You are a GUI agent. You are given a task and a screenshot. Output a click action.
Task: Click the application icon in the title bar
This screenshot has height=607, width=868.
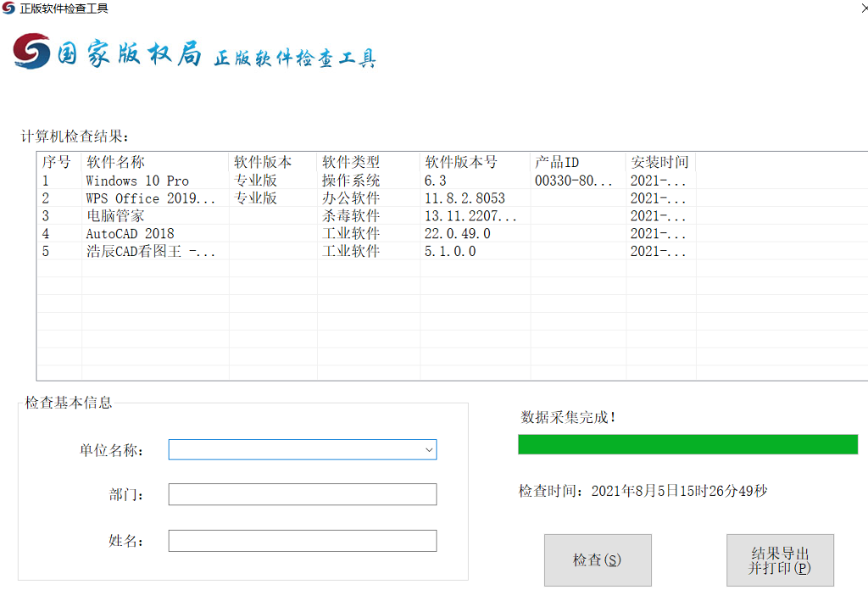point(9,8)
